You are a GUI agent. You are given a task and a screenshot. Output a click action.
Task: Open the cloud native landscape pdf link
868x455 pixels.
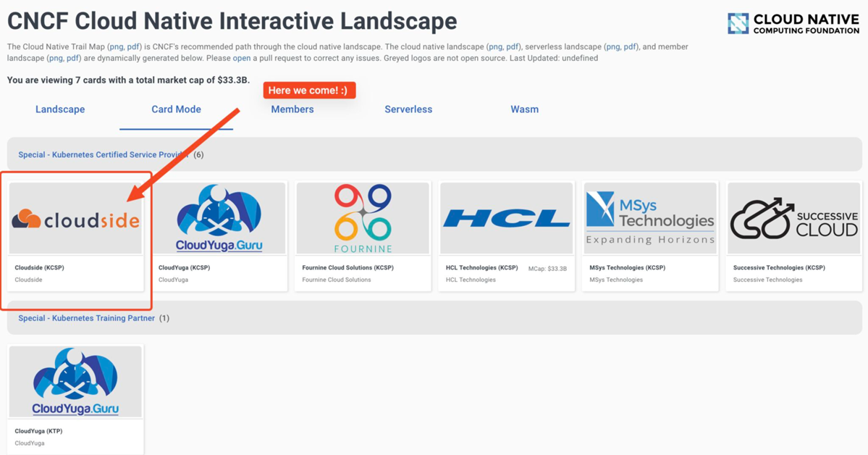[x=513, y=46]
